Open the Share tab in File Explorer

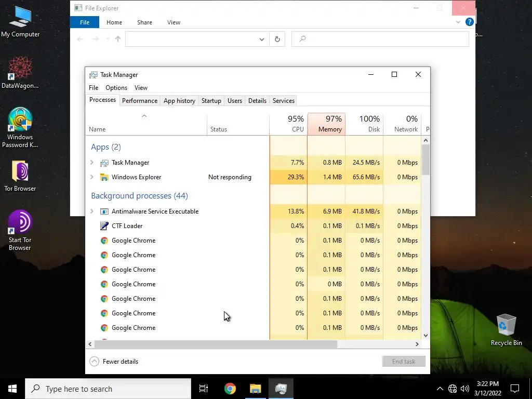144,22
